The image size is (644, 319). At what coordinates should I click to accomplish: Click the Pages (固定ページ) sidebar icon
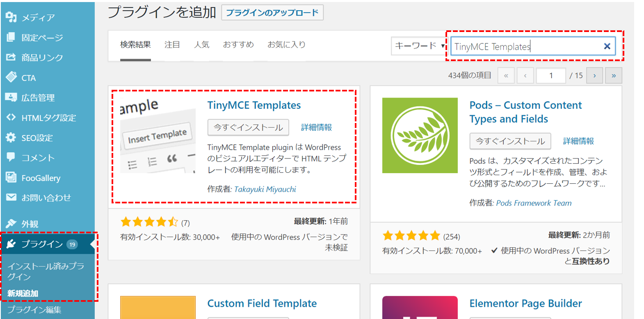tap(11, 37)
